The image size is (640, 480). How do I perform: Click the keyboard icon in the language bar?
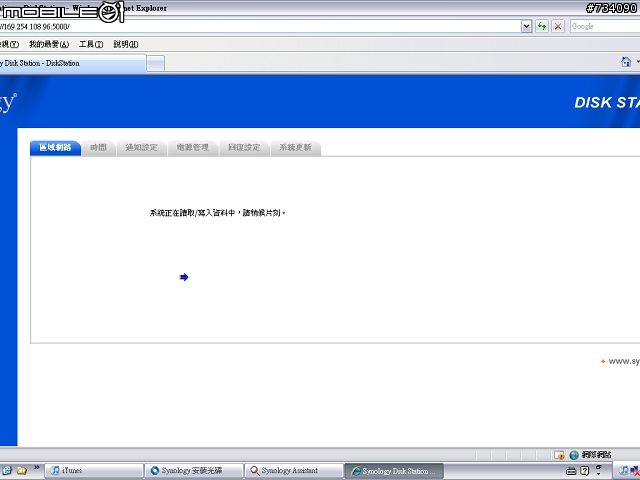coord(571,471)
